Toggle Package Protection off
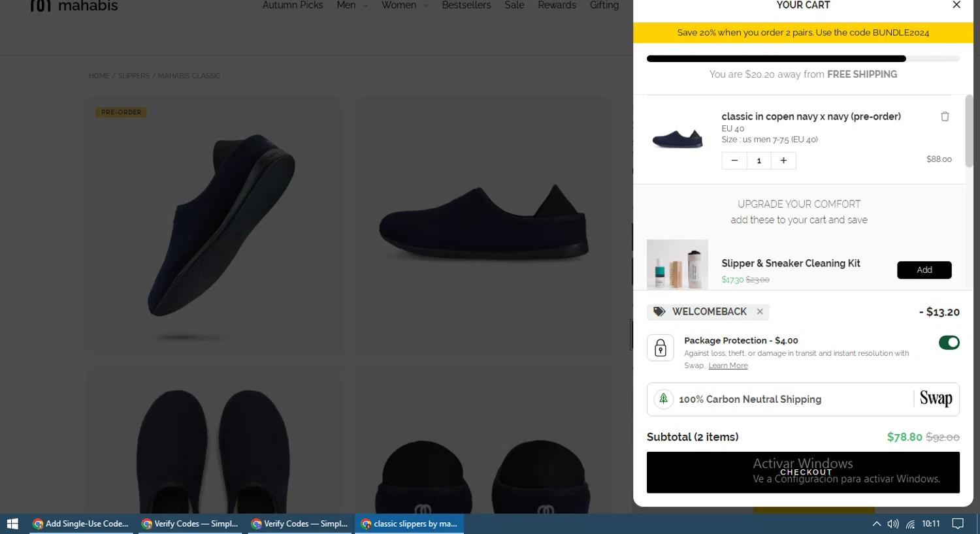 [949, 343]
